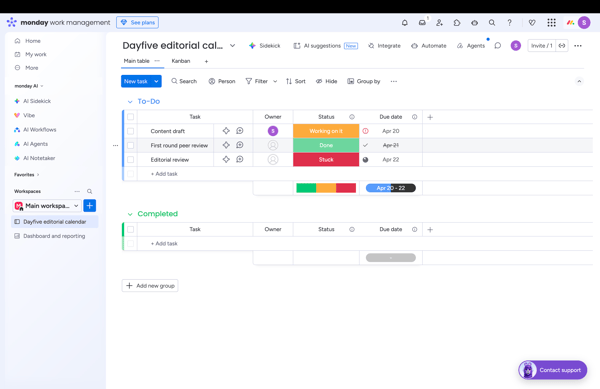Open the conversation icon for Content draft

click(x=240, y=131)
